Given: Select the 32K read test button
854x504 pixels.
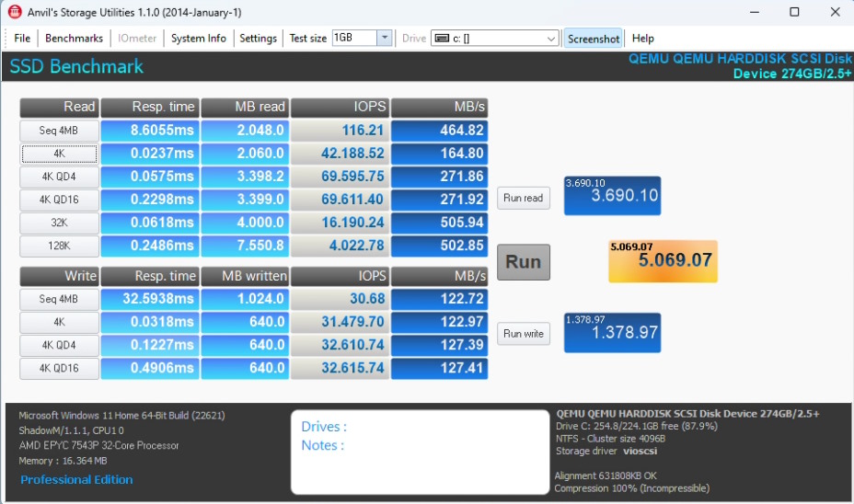Looking at the screenshot, I should (60, 223).
